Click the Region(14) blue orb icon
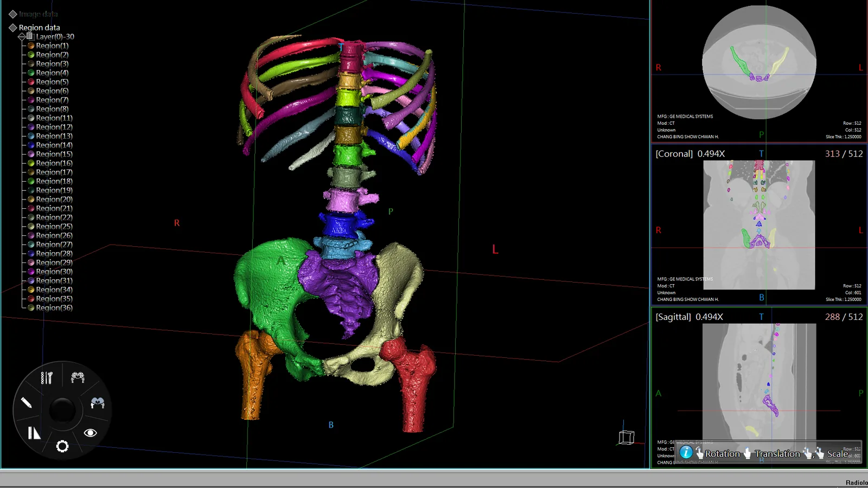 31,145
